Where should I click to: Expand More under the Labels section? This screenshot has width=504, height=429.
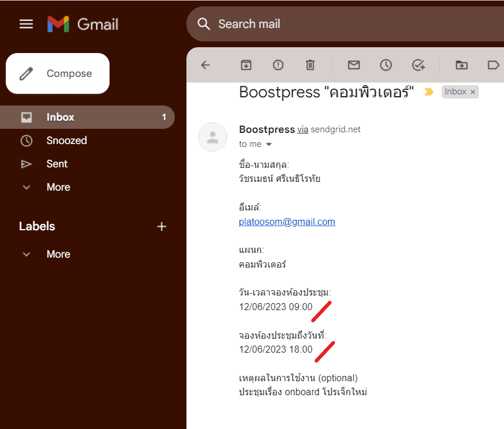click(x=58, y=254)
